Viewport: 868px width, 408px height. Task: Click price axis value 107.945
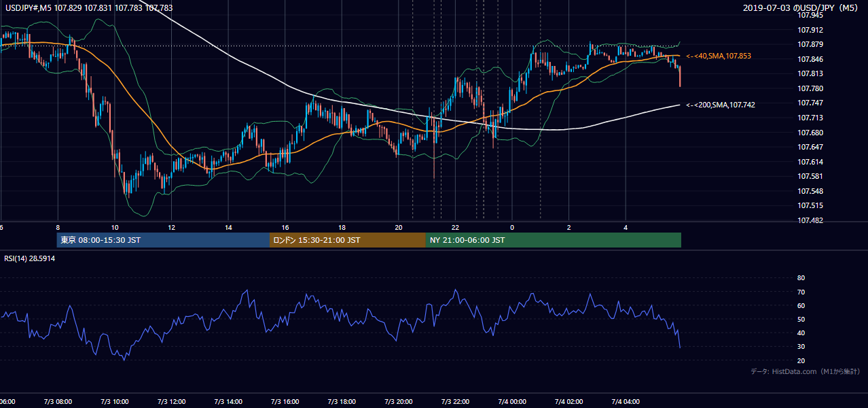click(x=810, y=15)
